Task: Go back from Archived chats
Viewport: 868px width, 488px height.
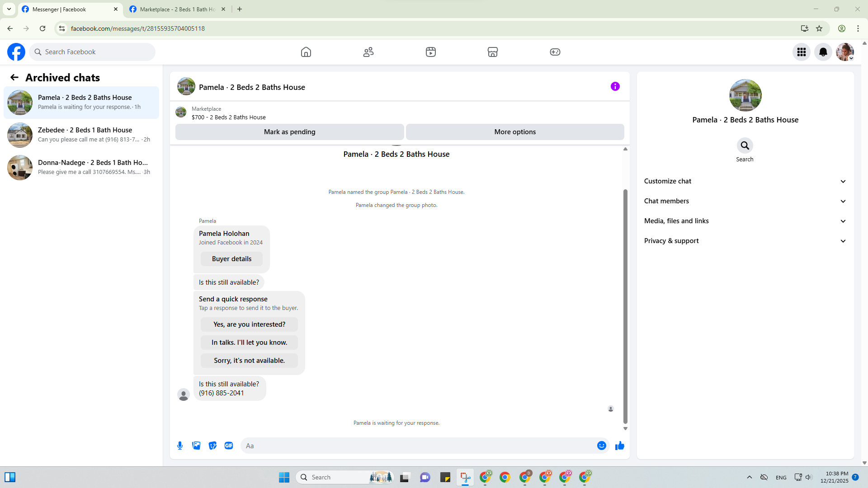Action: pos(14,78)
